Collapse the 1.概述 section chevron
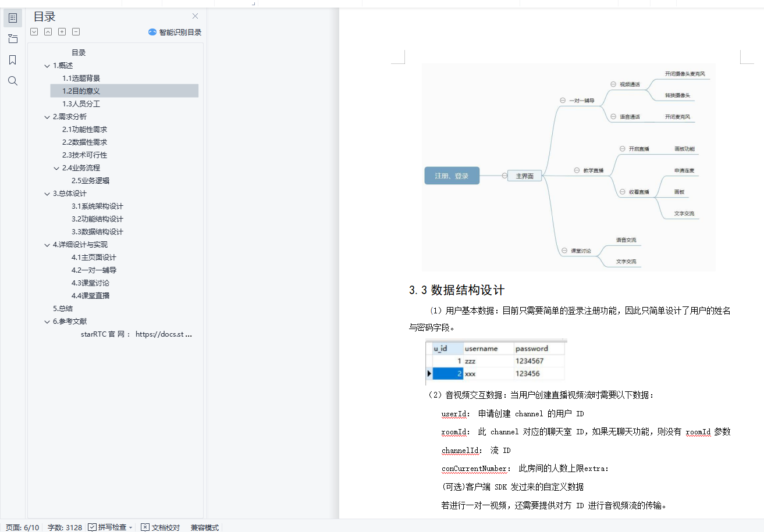Screen dimensions: 764x532 pos(47,66)
